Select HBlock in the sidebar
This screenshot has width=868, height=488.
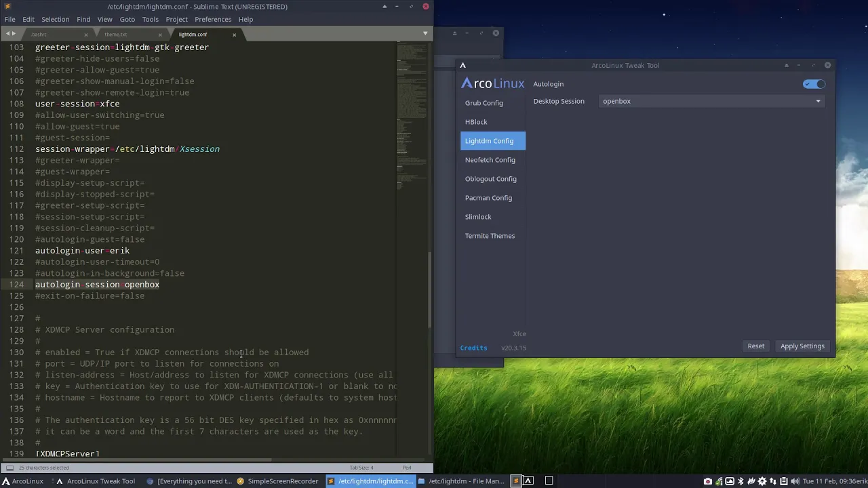point(492,122)
